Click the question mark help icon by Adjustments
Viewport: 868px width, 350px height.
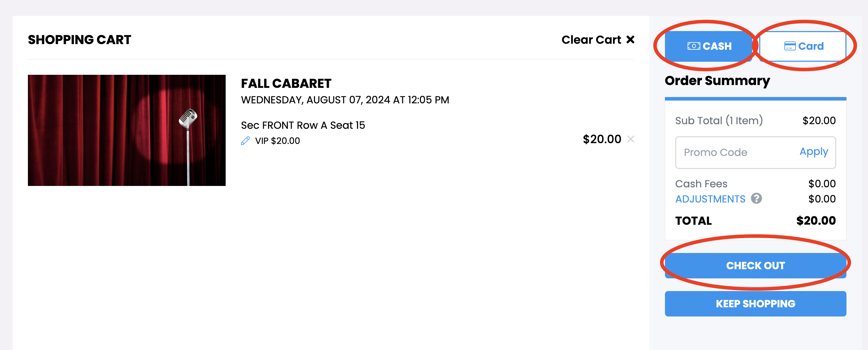[x=756, y=199]
